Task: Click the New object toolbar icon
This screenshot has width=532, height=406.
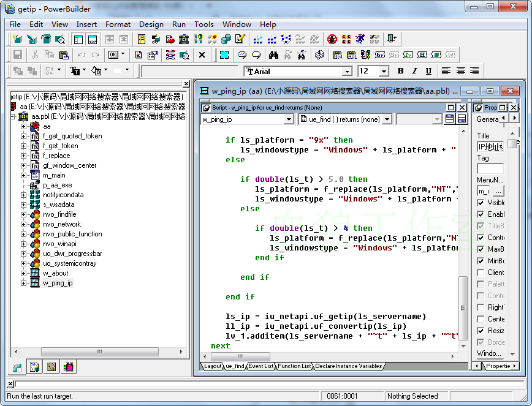Action: coord(17,39)
